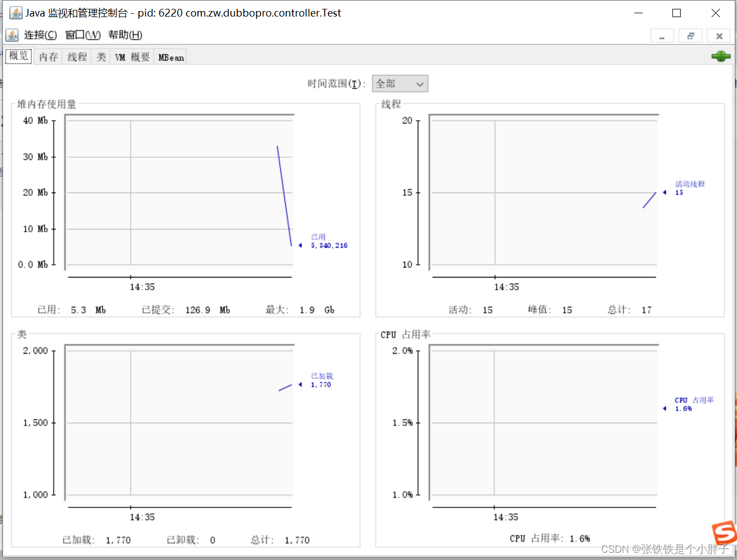Open the 帮助(H) menu

pyautogui.click(x=125, y=35)
